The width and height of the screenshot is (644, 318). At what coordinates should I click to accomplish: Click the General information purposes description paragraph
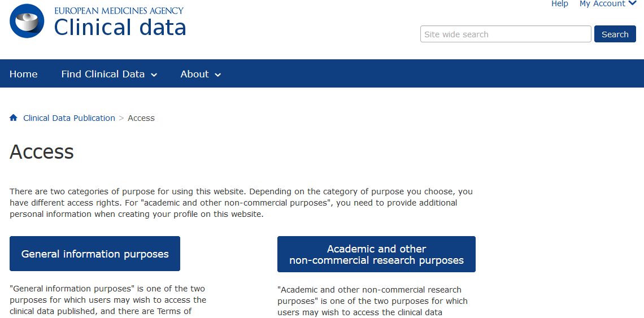click(108, 300)
